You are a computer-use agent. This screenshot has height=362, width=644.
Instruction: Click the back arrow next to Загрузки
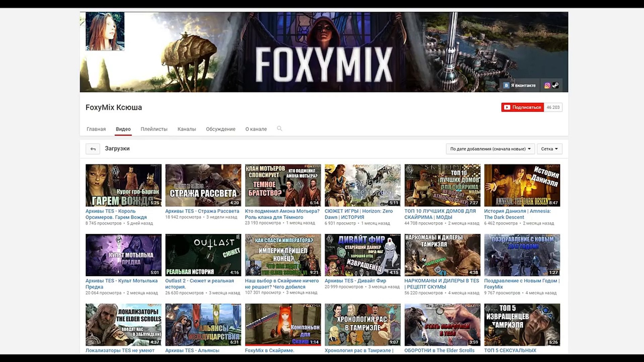click(93, 149)
